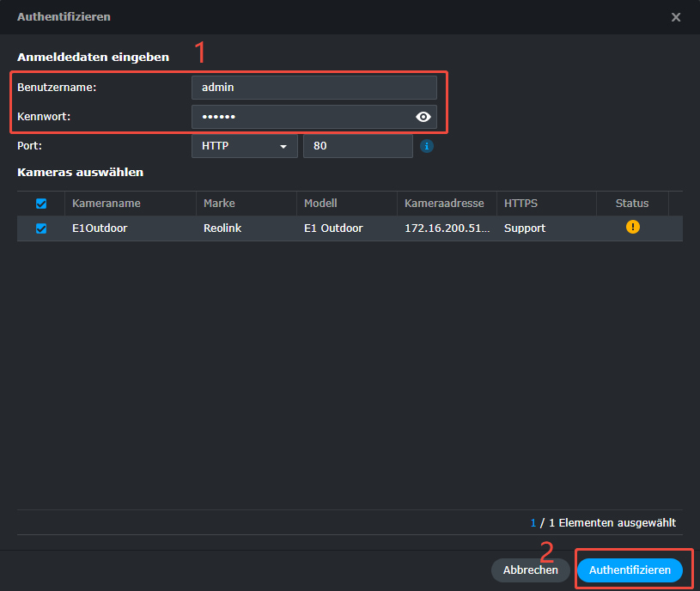Close the Authentifizieren dialog
The height and width of the screenshot is (591, 700).
[x=676, y=17]
